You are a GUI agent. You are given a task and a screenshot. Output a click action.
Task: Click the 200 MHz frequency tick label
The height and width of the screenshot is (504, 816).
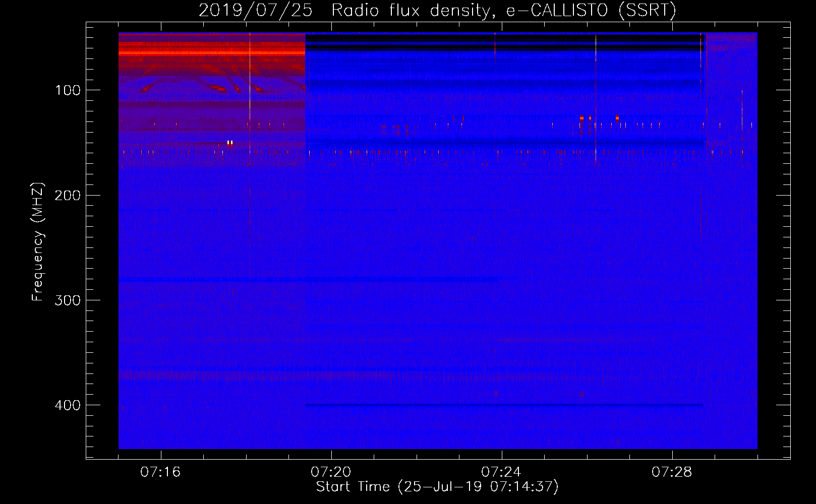(x=68, y=195)
